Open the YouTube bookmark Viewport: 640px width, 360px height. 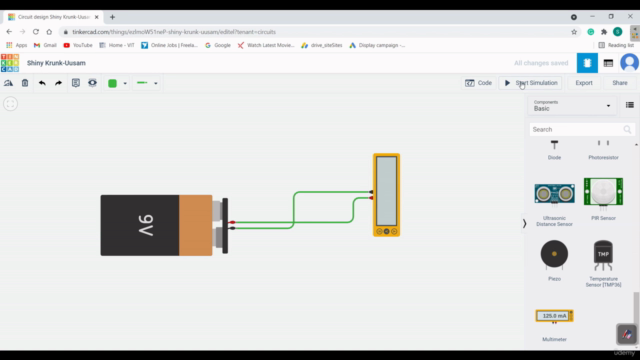click(x=78, y=45)
